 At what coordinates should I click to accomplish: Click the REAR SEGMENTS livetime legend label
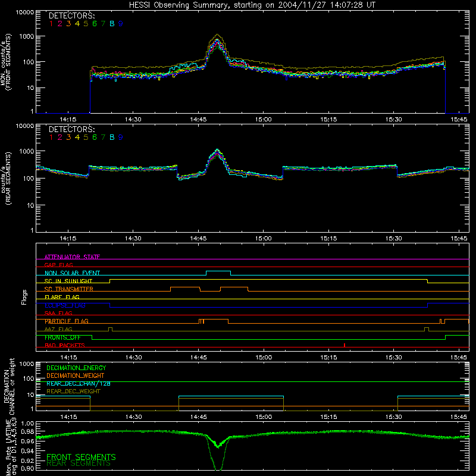tap(79, 464)
